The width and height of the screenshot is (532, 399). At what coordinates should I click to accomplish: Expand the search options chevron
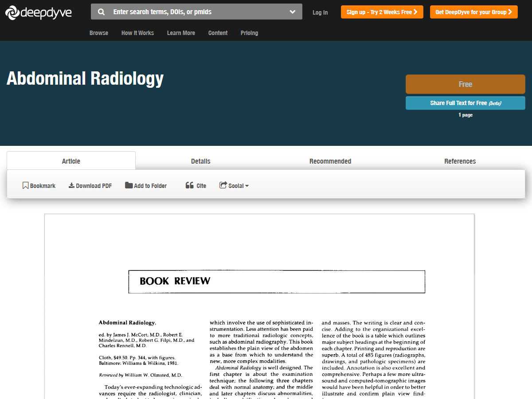292,12
